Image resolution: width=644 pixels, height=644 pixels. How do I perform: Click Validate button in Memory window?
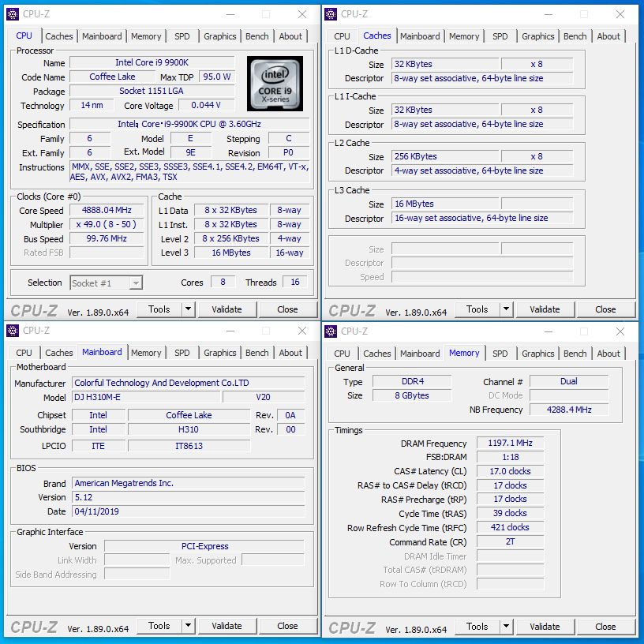tap(545, 627)
